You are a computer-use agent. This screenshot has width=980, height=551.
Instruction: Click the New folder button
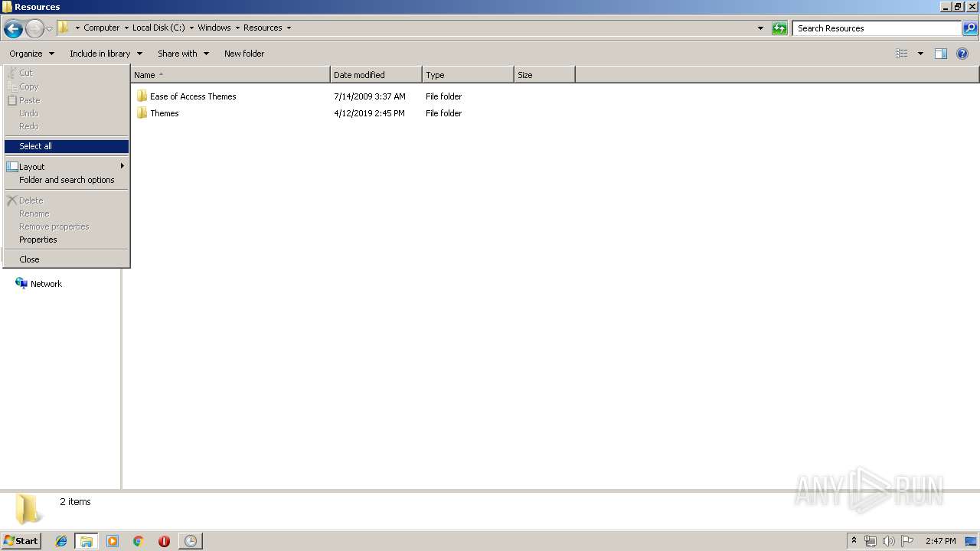coord(244,54)
